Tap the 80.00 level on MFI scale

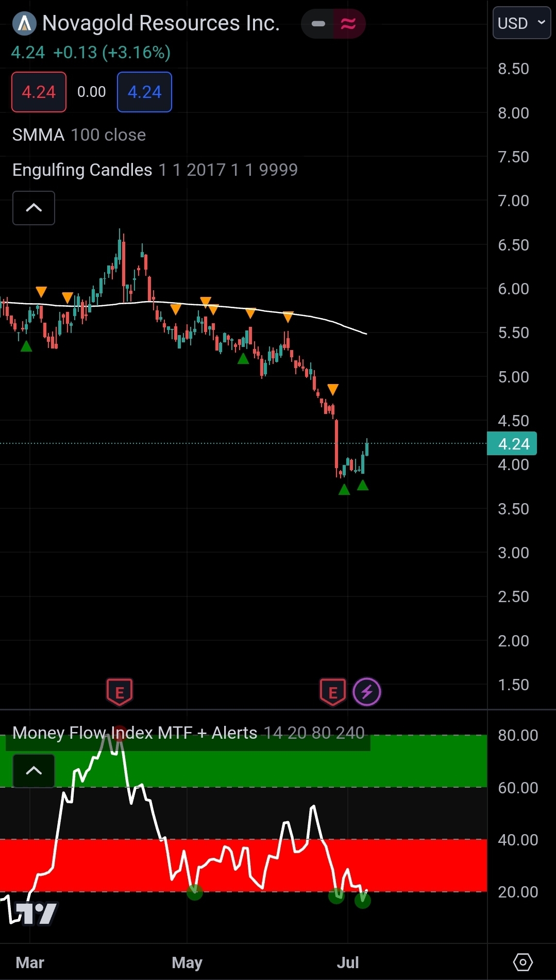[518, 735]
